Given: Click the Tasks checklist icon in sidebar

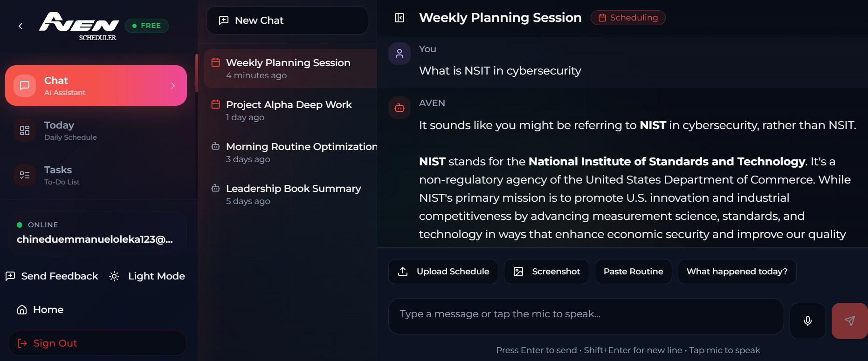Looking at the screenshot, I should pos(25,175).
